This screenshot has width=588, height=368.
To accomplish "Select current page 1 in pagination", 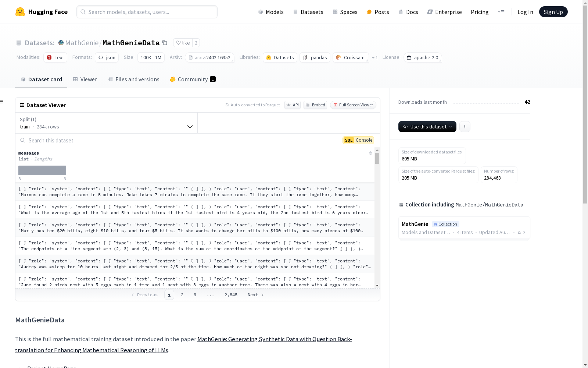I will click(169, 295).
